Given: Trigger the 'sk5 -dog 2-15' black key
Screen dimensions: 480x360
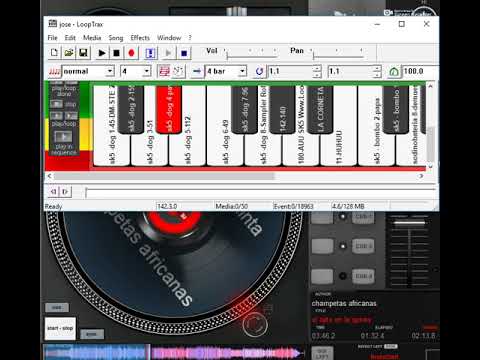Looking at the screenshot, I should pyautogui.click(x=131, y=109).
